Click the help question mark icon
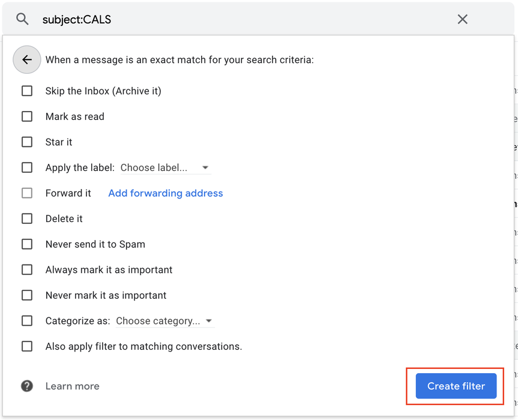The width and height of the screenshot is (518, 420). pyautogui.click(x=26, y=386)
